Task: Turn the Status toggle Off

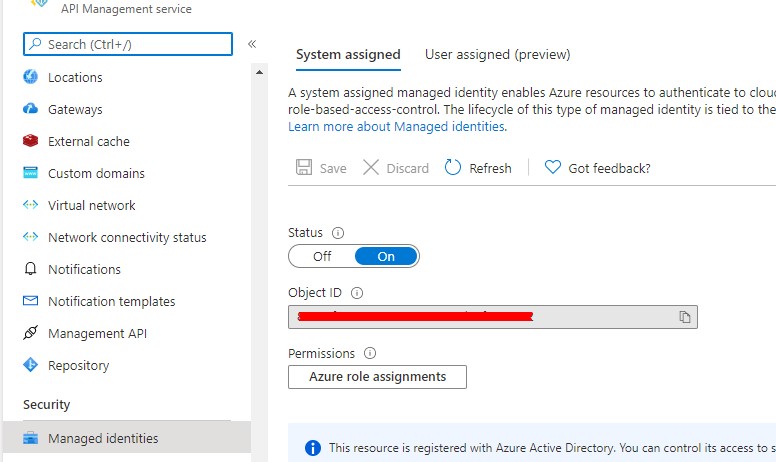Action: [x=322, y=256]
